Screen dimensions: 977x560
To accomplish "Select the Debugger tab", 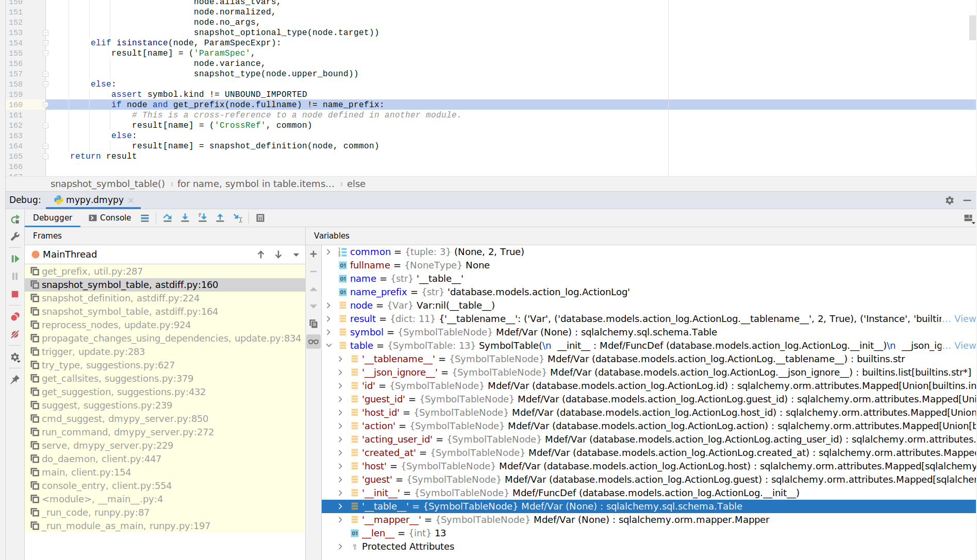I will pyautogui.click(x=52, y=217).
